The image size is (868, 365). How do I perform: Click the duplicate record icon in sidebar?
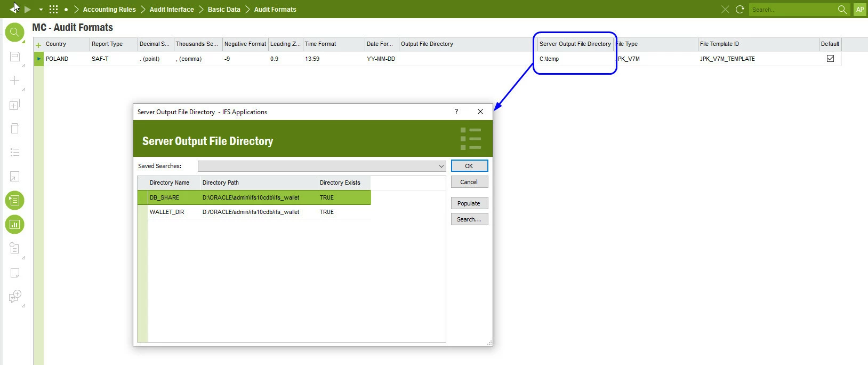click(15, 105)
